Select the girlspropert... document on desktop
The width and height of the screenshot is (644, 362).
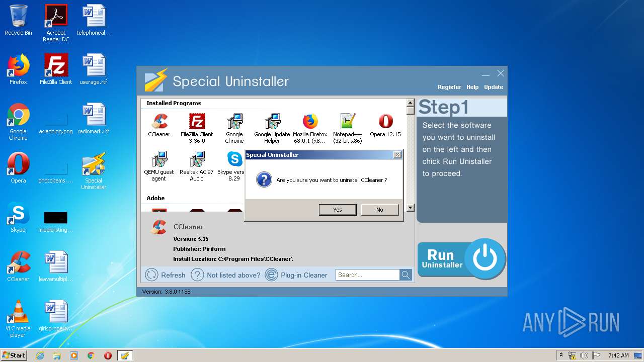pos(56,316)
